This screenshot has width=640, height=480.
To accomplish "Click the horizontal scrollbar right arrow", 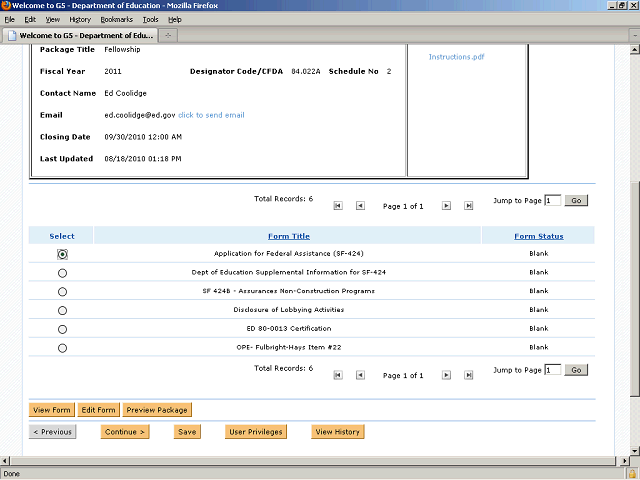I will pos(624,461).
